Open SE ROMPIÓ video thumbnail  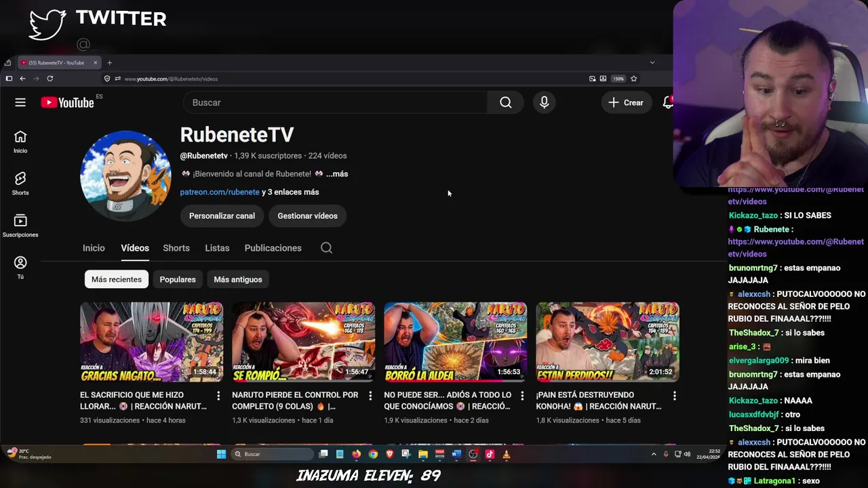pos(303,342)
